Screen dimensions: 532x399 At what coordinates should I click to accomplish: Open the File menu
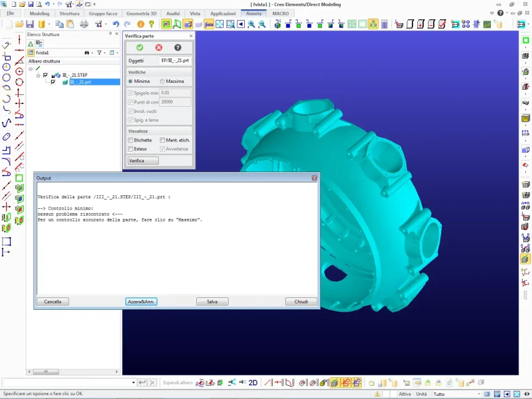click(x=10, y=13)
